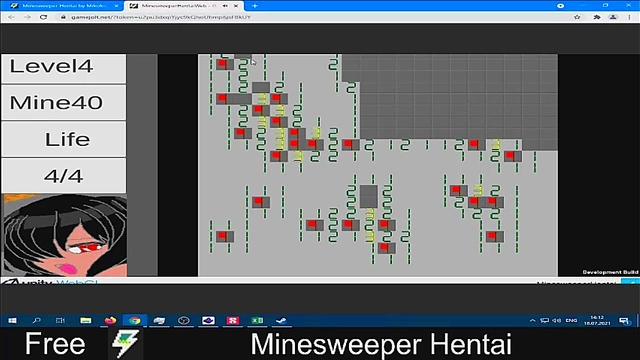Mute audio on the MinesweeperHentaiWeb tab
The image size is (640, 360).
coord(225,6)
